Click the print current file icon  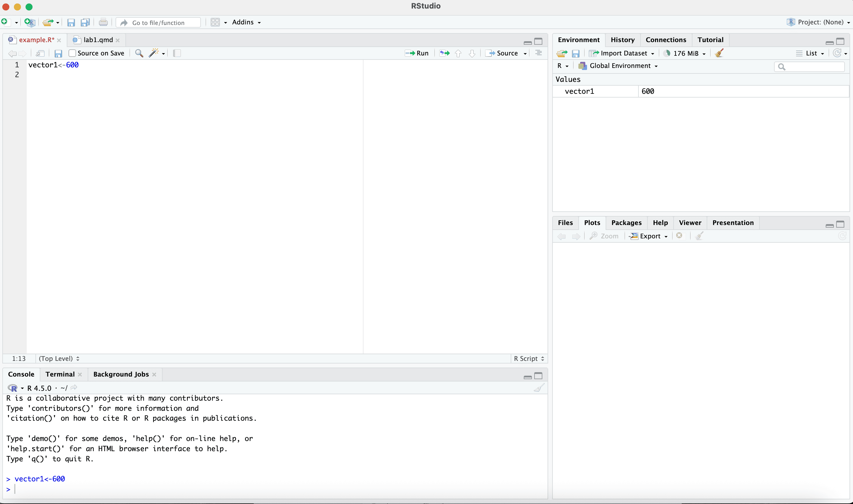(103, 22)
